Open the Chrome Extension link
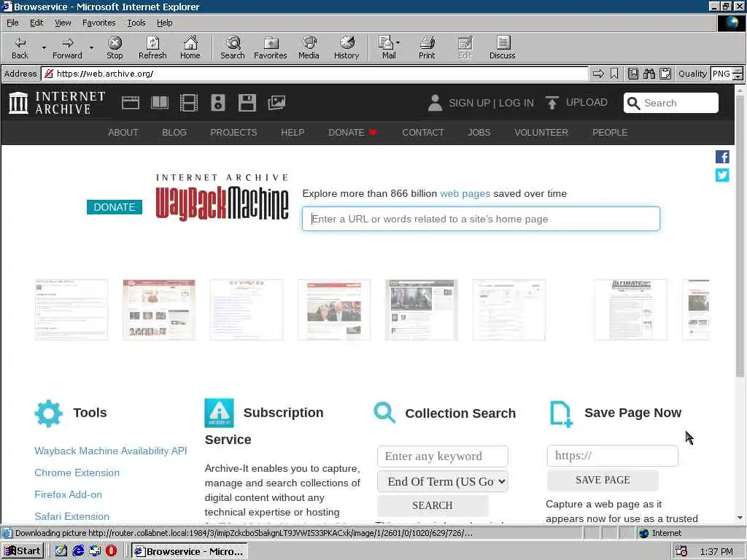The height and width of the screenshot is (560, 747). [x=77, y=472]
